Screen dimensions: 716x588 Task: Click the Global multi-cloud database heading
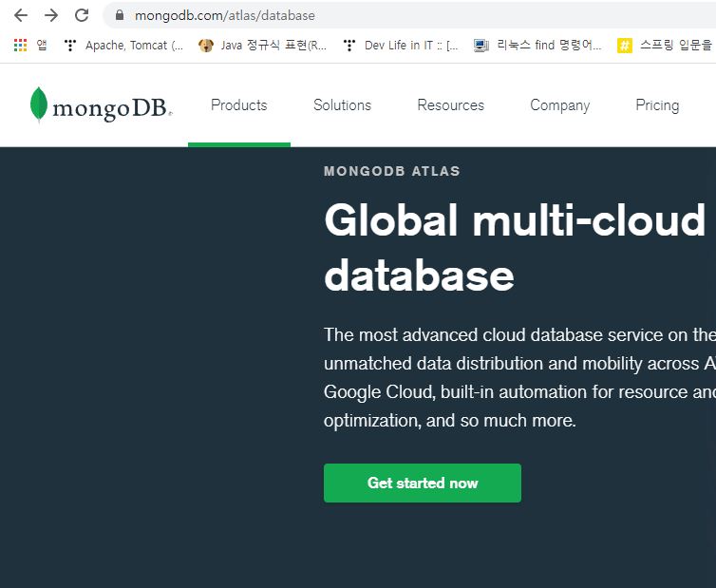(x=515, y=247)
